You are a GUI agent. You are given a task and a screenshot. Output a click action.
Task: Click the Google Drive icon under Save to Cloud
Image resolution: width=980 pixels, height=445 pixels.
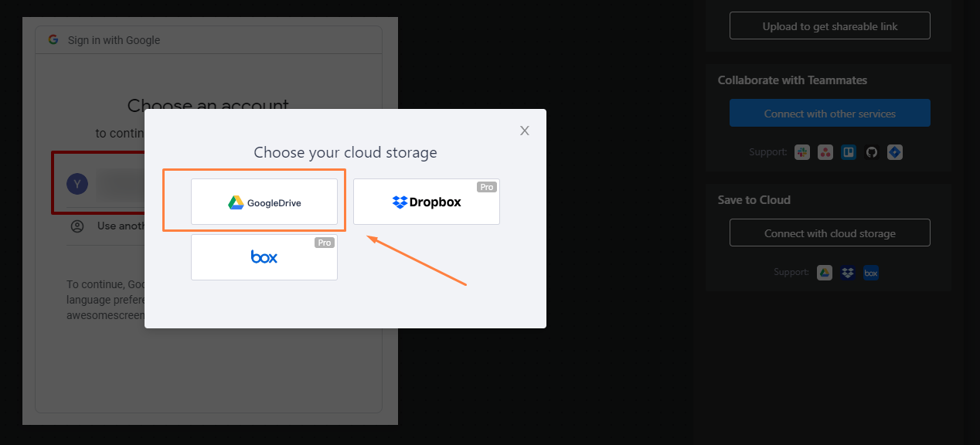(x=825, y=273)
